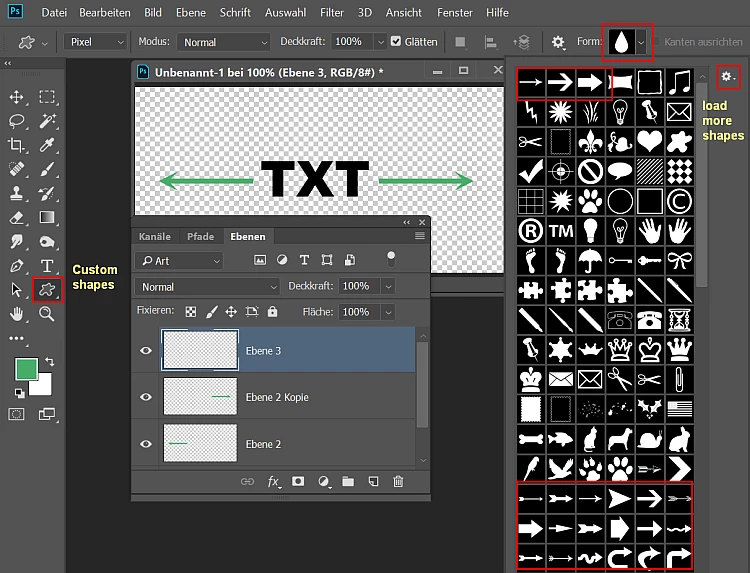The width and height of the screenshot is (750, 573).
Task: Select the Crop tool
Action: pos(16,145)
